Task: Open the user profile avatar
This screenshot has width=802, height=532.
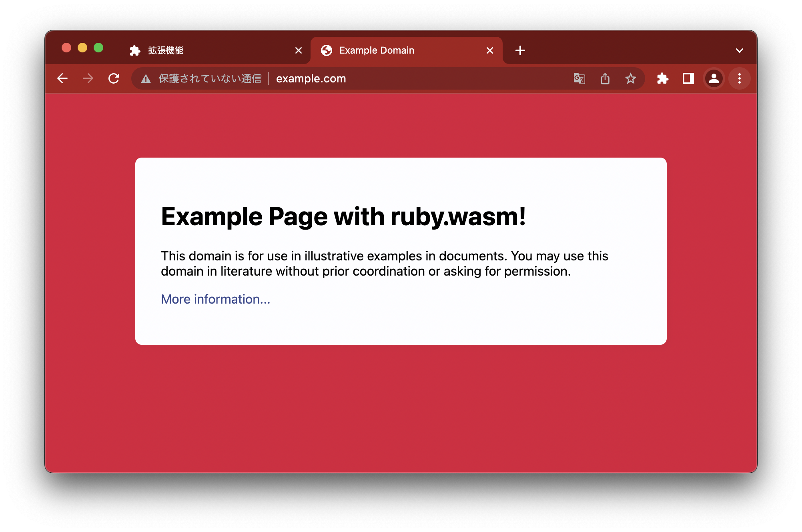Action: click(x=714, y=78)
